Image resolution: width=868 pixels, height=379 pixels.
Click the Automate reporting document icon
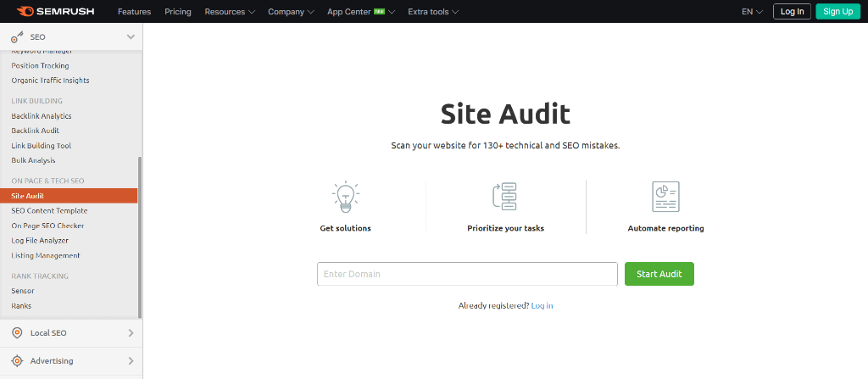pos(665,196)
